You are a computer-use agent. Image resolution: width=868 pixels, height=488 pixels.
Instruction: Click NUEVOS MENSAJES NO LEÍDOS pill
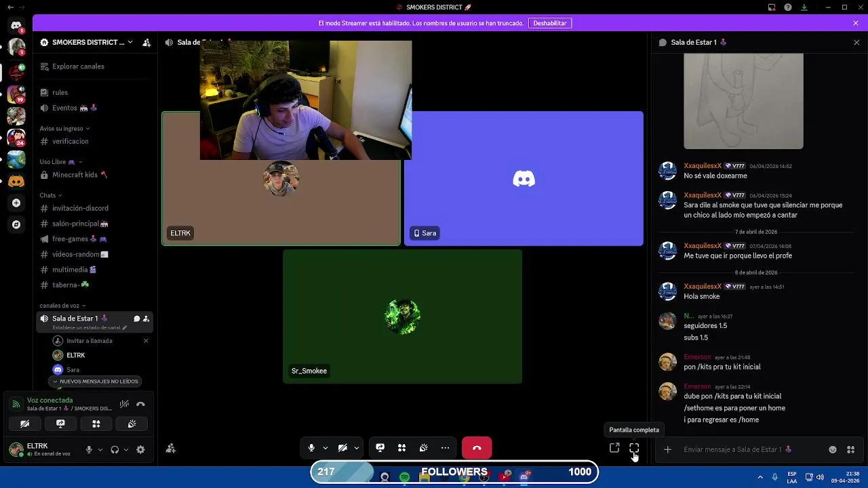[x=95, y=382]
